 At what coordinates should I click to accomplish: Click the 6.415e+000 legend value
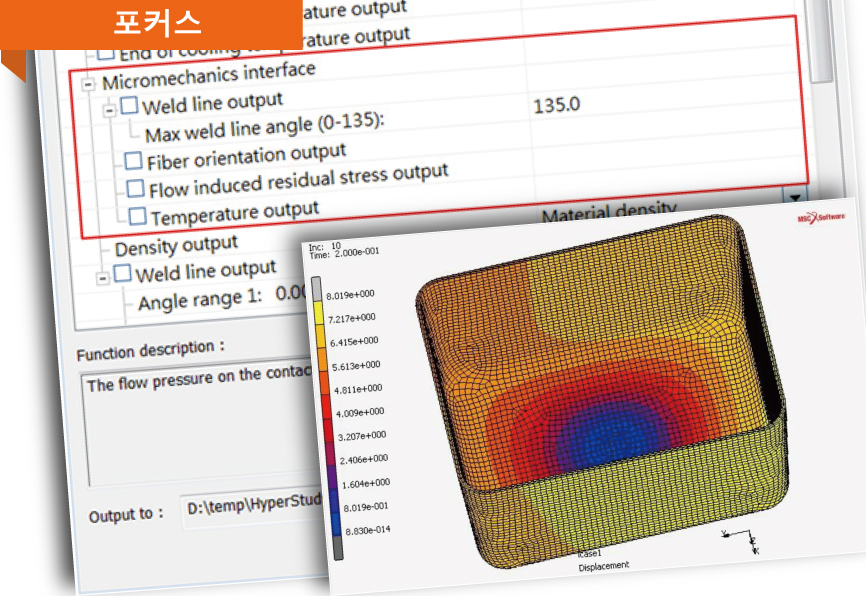354,342
